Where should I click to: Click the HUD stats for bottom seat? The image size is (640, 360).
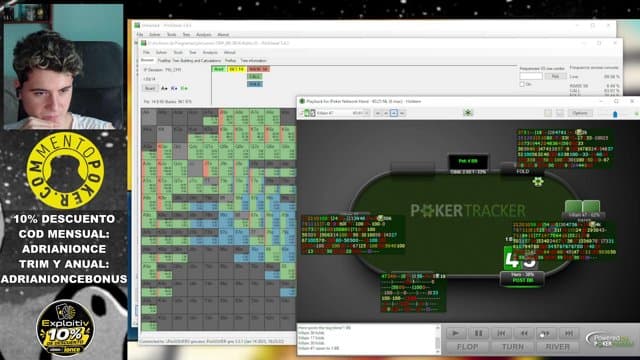coord(413,292)
